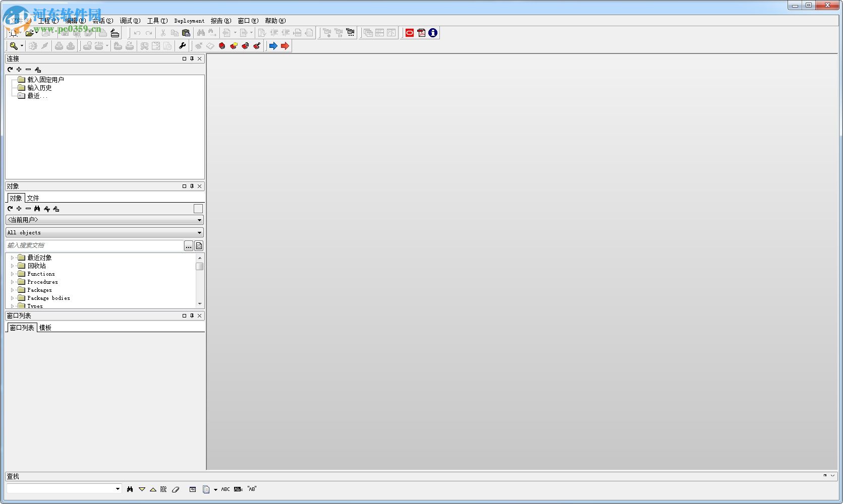The image size is (843, 504).
Task: Open the Preferences wrench icon
Action: 182,46
